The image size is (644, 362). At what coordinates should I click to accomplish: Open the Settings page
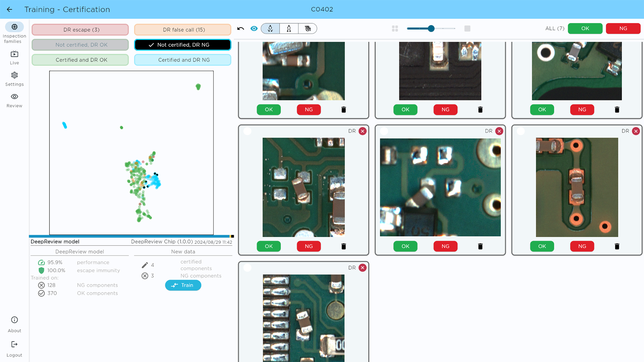(x=14, y=78)
